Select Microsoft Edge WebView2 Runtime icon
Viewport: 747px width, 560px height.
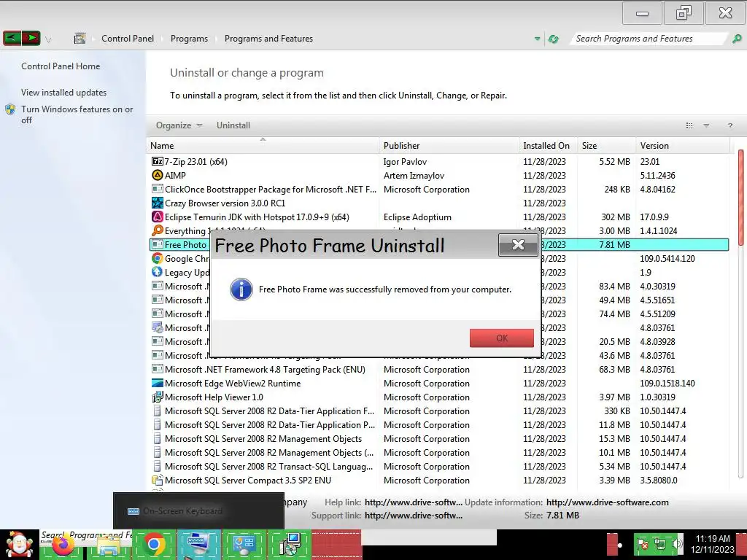coord(158,384)
